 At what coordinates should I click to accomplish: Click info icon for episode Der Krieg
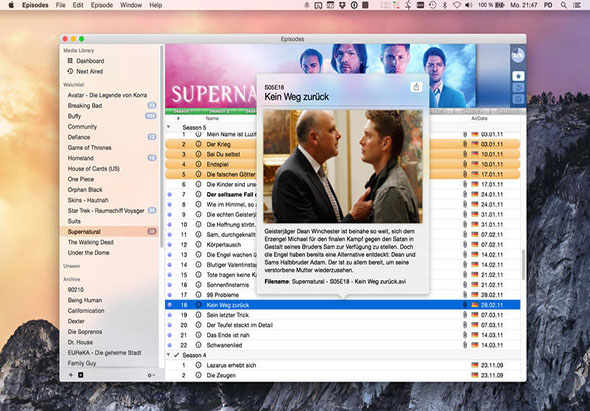point(198,144)
